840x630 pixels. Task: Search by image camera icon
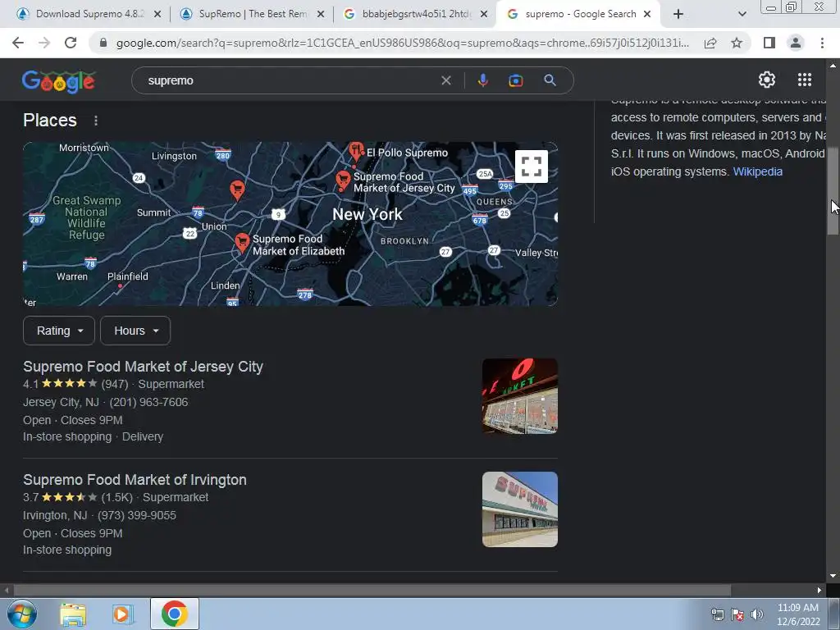[x=515, y=80]
